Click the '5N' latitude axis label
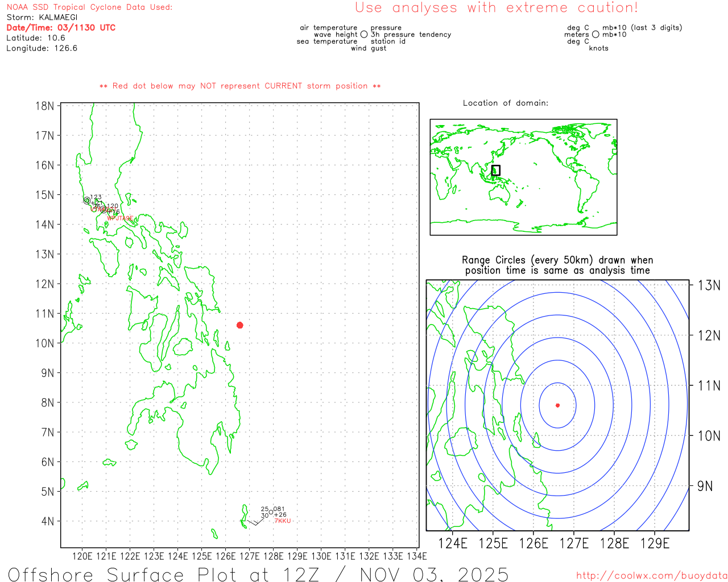The width and height of the screenshot is (728, 582). click(48, 492)
